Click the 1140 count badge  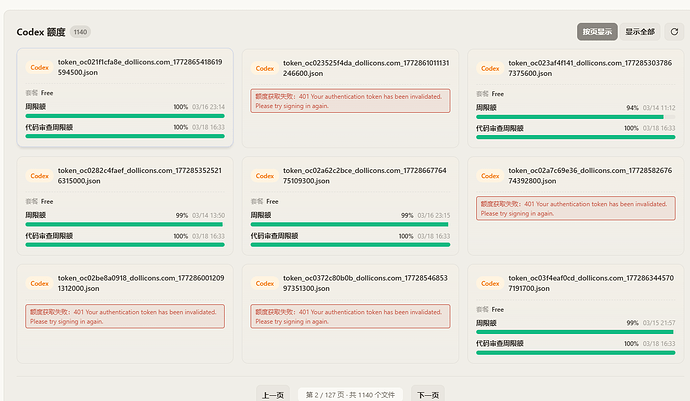80,32
